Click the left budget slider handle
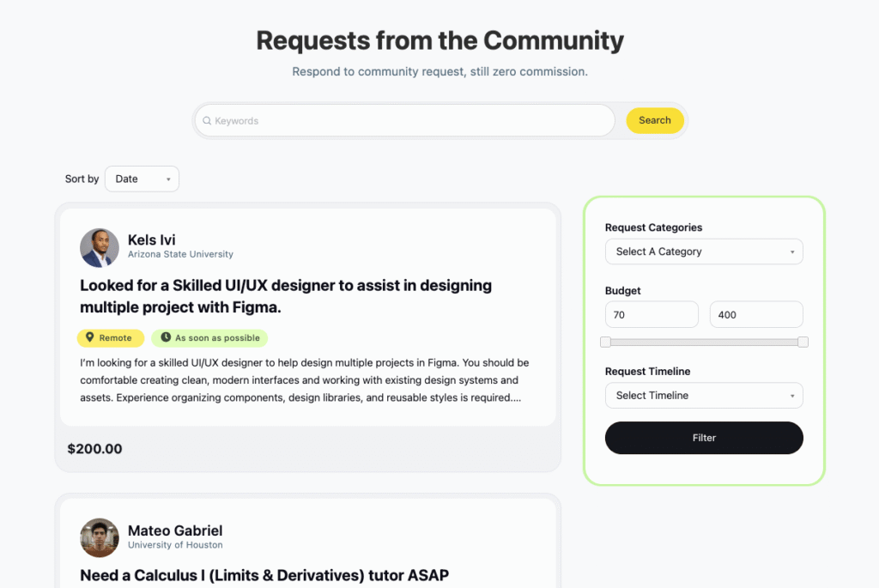This screenshot has height=588, width=879. tap(605, 342)
